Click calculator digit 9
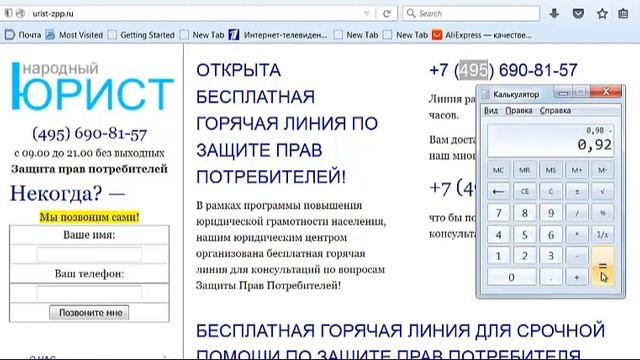Screen dimensions: 640x360 551,213
